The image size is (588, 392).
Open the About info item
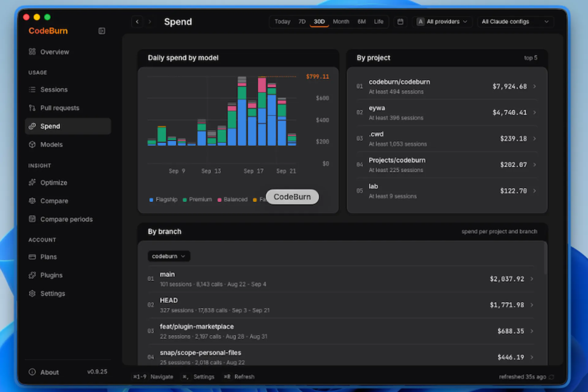click(44, 372)
